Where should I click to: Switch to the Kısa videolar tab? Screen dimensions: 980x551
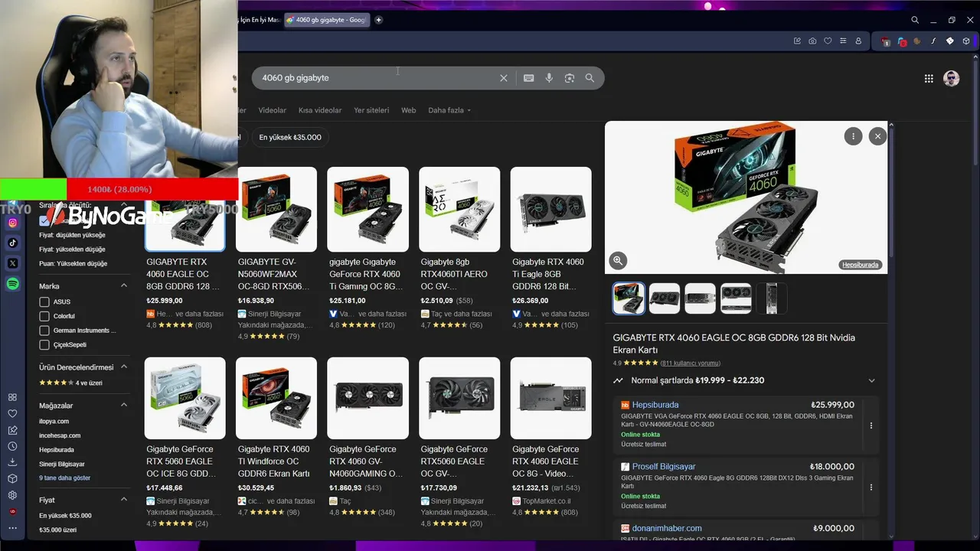coord(320,110)
